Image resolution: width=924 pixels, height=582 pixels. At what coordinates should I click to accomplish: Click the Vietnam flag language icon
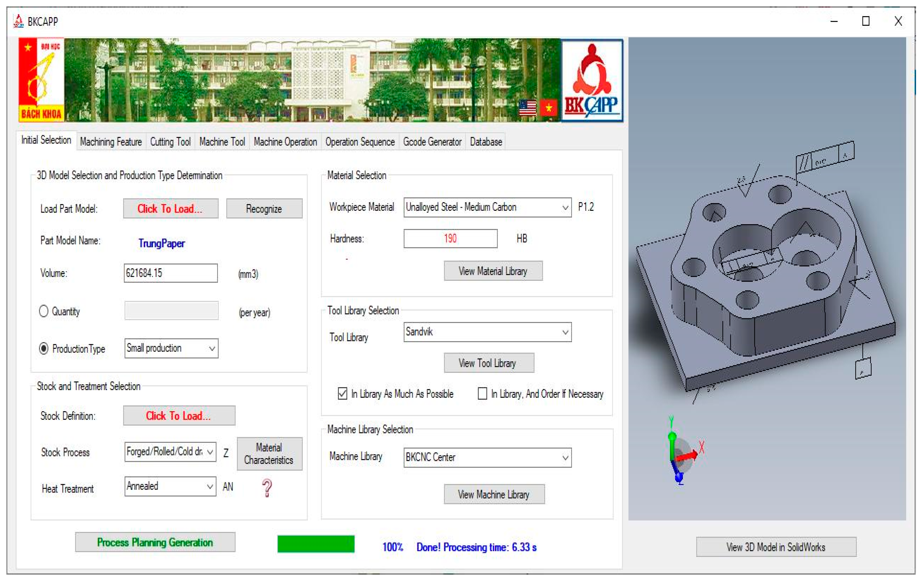pos(548,108)
